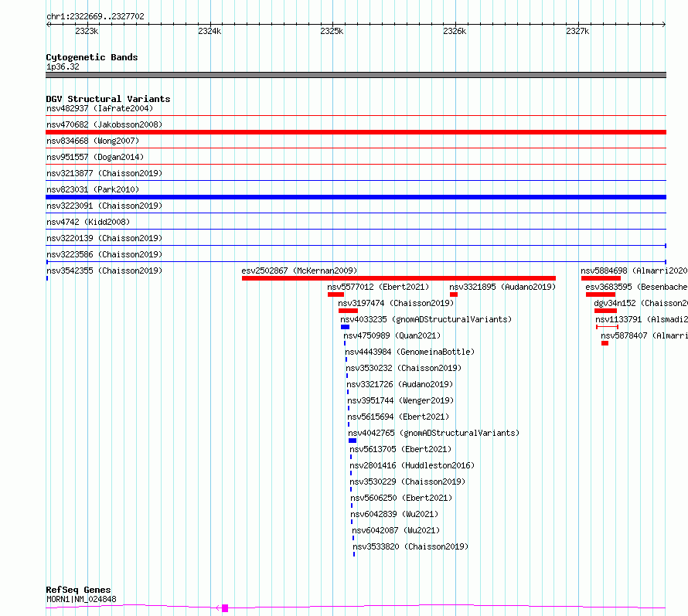Screen dimensions: 688x616
Task: Click nsv5606250 (Ebert2021) label
Action: pos(401,498)
